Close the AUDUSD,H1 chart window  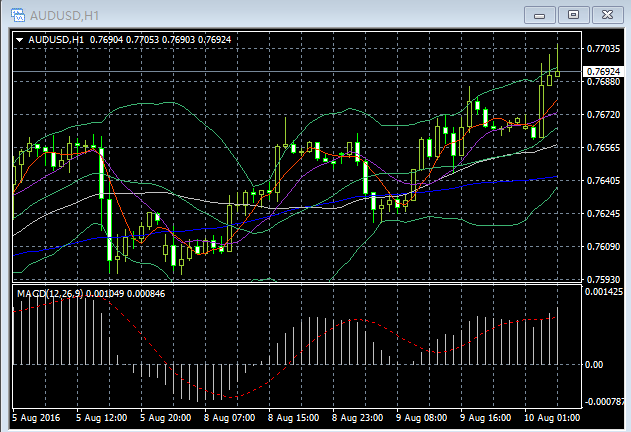tap(607, 15)
